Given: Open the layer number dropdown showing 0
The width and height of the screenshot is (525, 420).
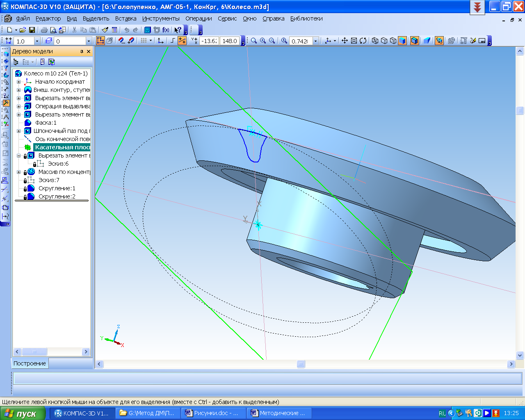Looking at the screenshot, I should [89, 41].
